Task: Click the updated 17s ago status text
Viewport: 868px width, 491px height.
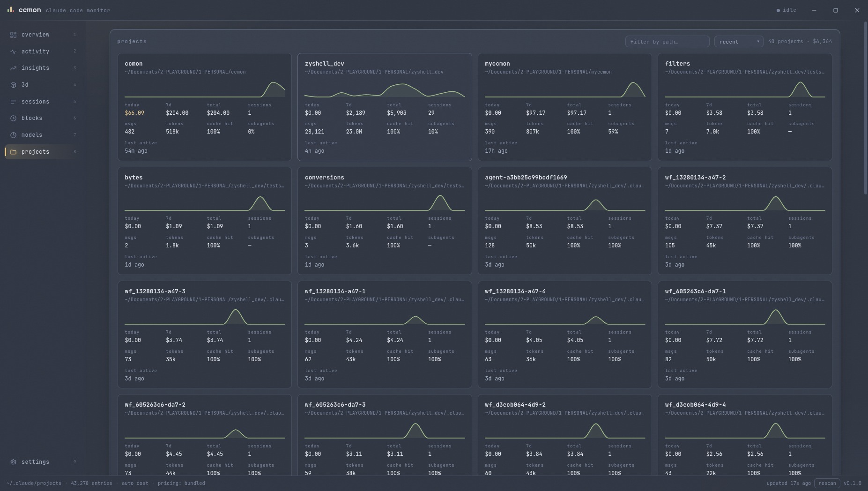Action: tap(788, 484)
